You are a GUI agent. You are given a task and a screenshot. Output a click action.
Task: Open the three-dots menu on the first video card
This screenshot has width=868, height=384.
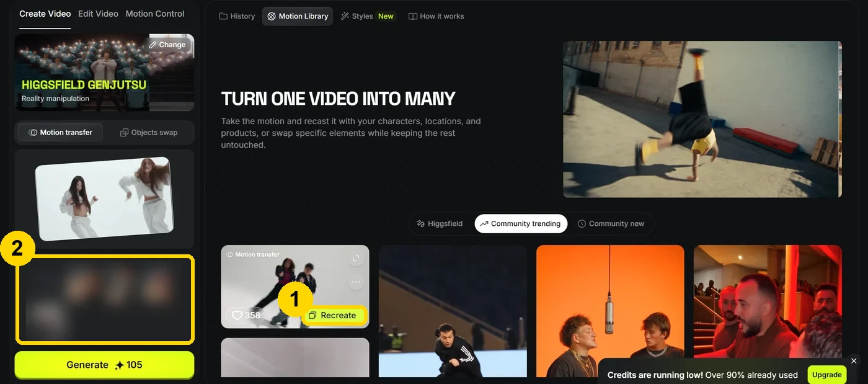tap(356, 282)
